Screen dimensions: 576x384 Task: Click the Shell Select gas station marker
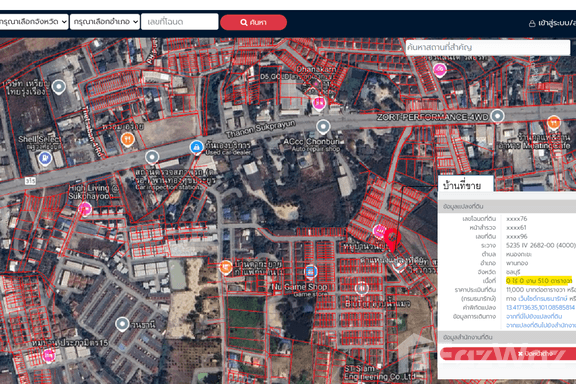pyautogui.click(x=44, y=158)
